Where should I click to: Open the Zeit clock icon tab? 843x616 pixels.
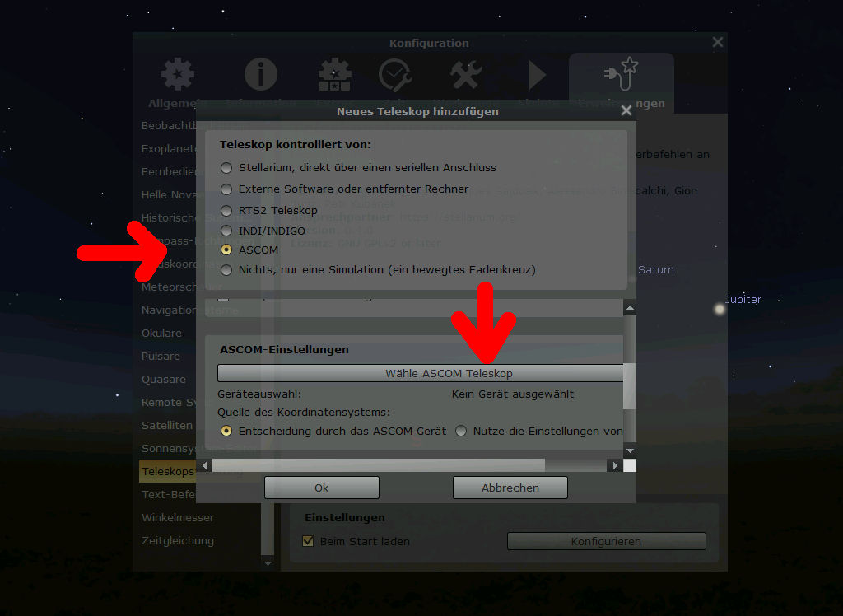tap(395, 76)
